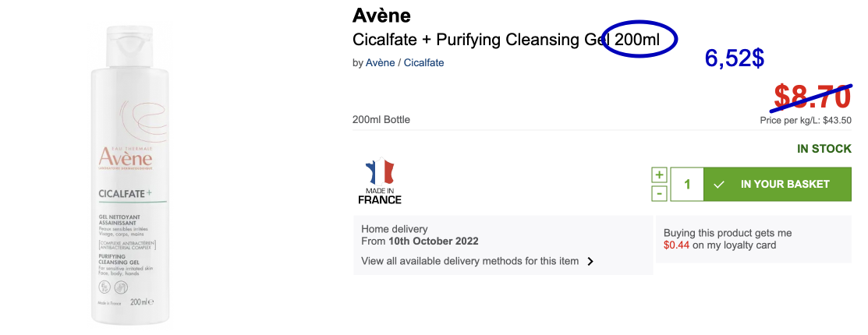
Task: Click the IN STOCK status label
Action: click(x=824, y=148)
